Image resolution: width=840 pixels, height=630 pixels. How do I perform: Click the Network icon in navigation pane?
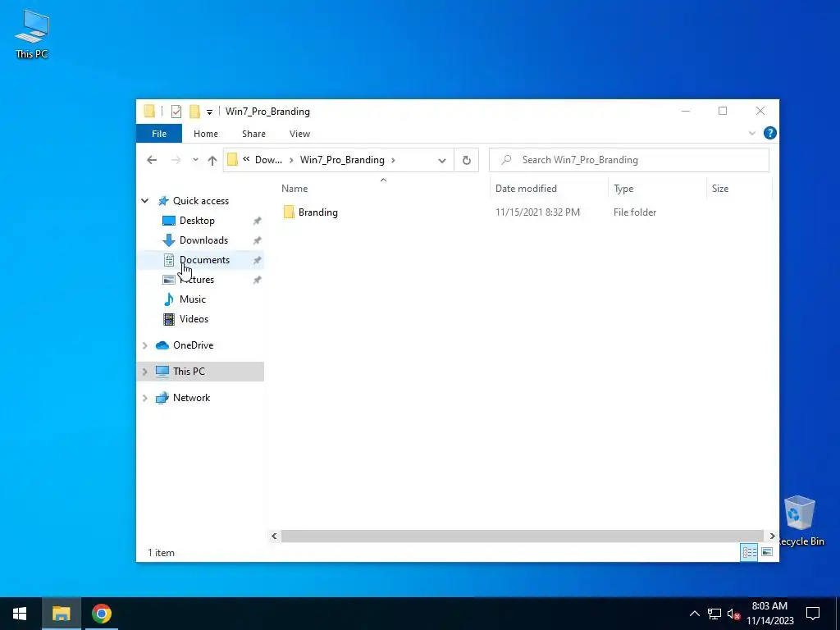(x=162, y=398)
